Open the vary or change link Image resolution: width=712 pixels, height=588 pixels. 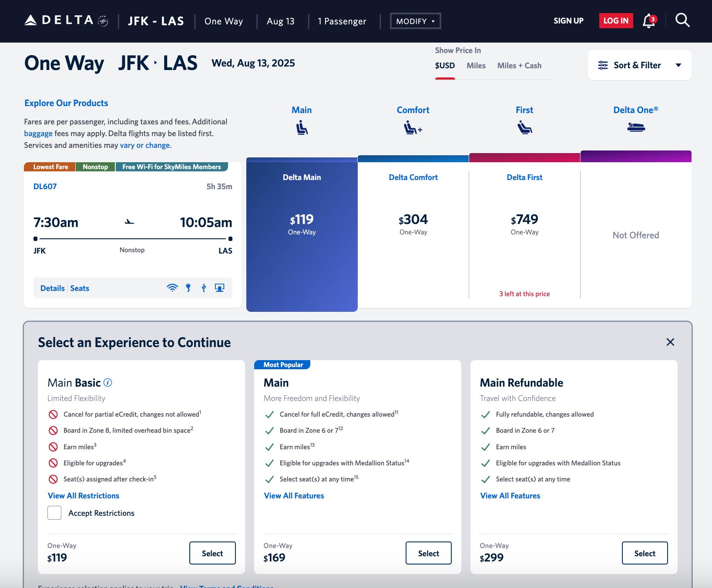click(146, 145)
